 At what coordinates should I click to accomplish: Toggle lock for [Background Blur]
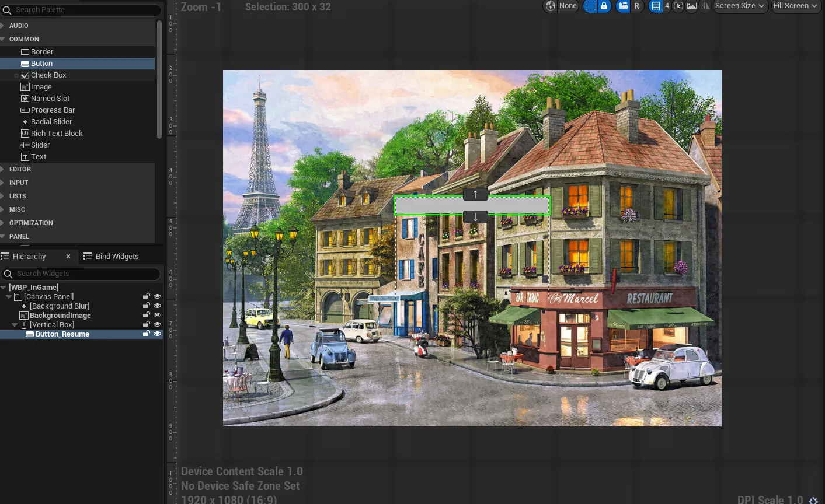pyautogui.click(x=147, y=306)
